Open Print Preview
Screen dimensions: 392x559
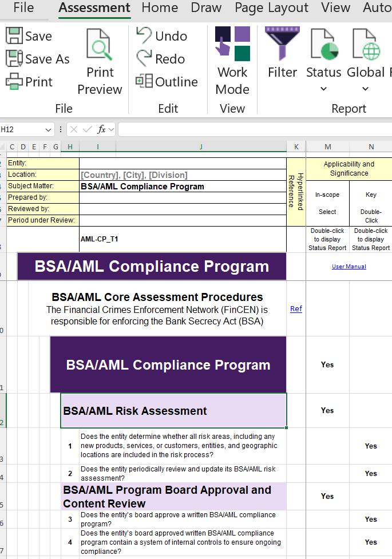[100, 63]
